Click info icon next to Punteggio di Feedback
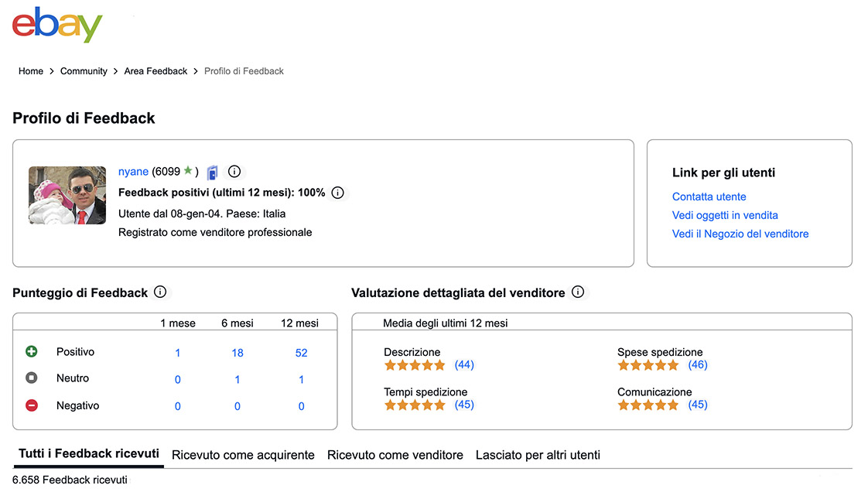The height and width of the screenshot is (499, 868). click(x=160, y=292)
